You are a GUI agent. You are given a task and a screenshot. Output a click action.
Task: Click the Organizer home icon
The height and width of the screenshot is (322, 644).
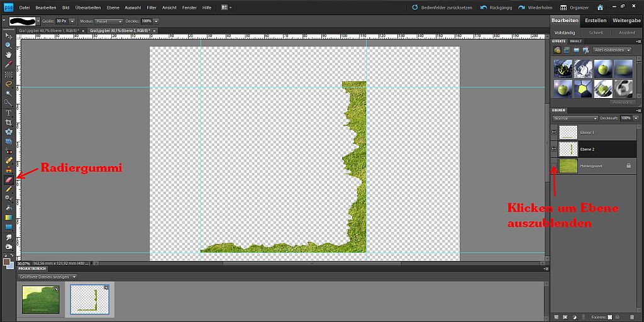(600, 8)
